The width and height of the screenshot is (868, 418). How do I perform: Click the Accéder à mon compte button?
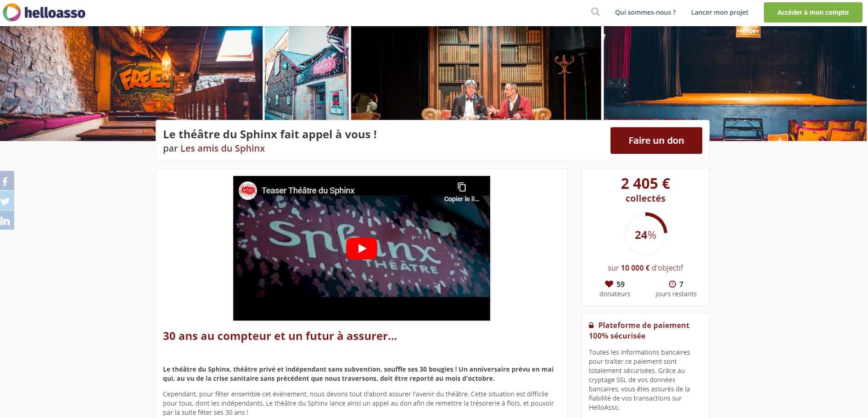813,12
